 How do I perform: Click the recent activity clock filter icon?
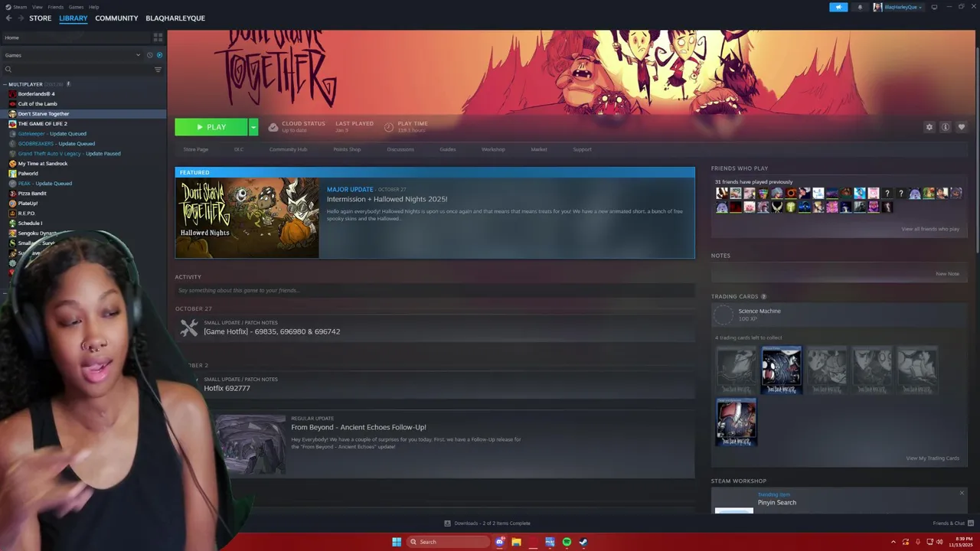coord(149,55)
